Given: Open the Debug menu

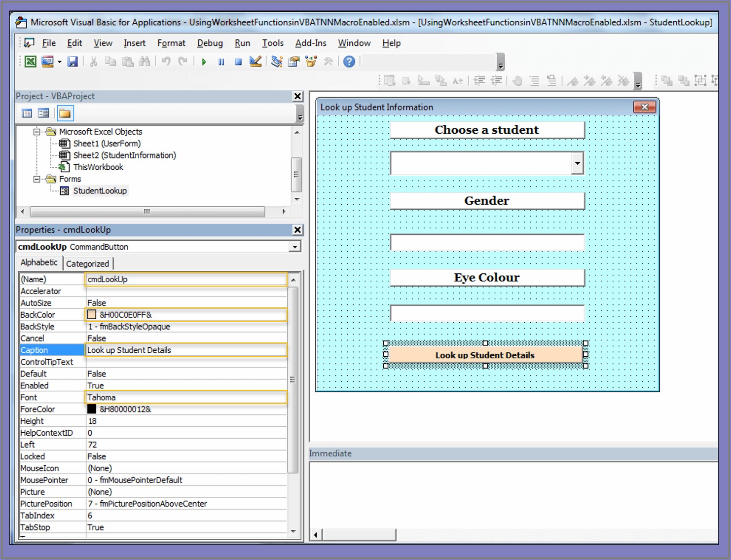Looking at the screenshot, I should point(210,43).
